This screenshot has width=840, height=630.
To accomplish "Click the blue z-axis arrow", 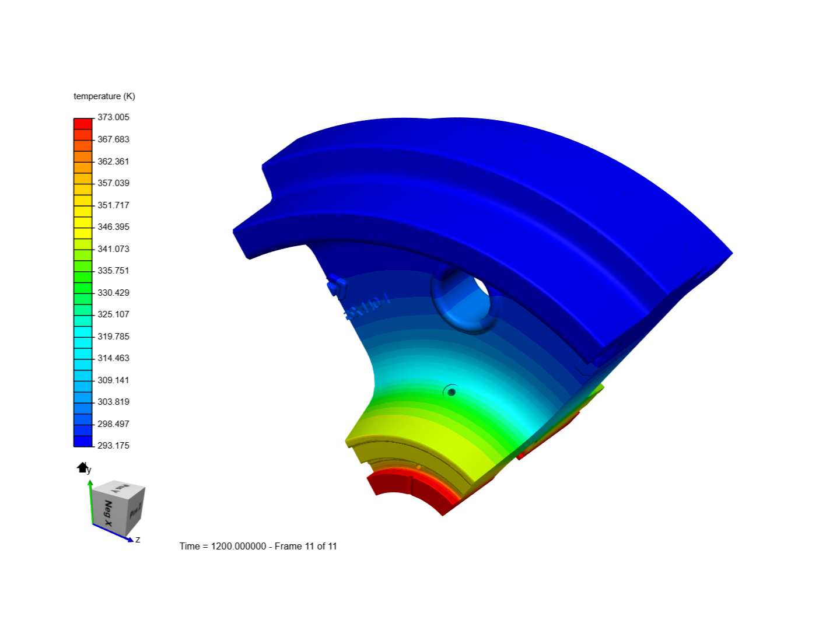I will (113, 533).
